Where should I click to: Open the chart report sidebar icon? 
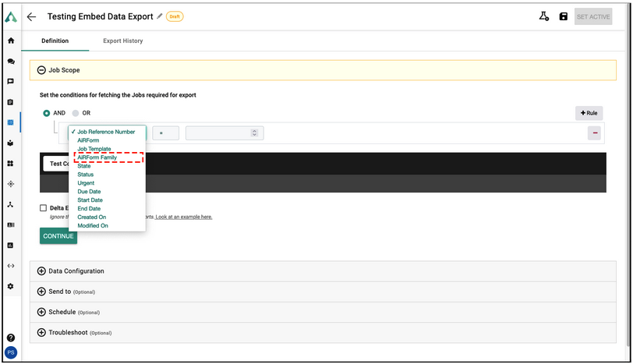(x=10, y=246)
